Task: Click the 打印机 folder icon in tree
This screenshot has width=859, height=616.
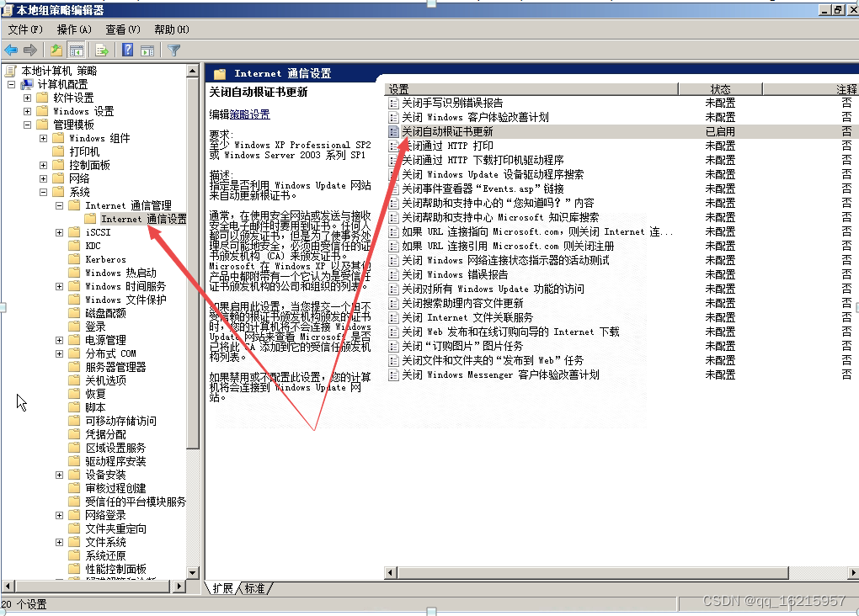Action: click(x=58, y=151)
